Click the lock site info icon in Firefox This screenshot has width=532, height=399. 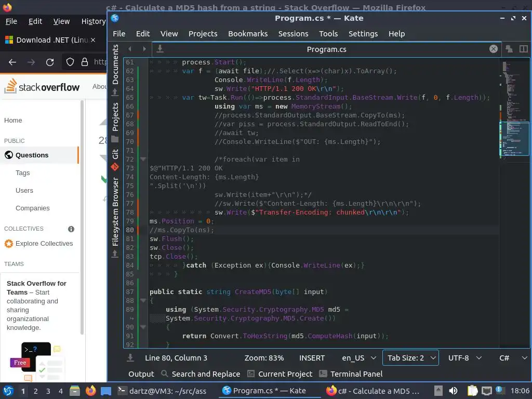85,62
